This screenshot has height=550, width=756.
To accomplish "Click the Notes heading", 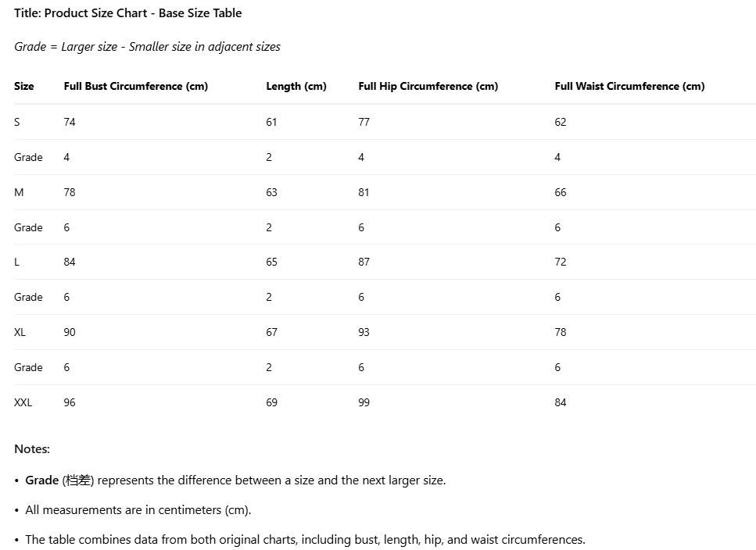I will [x=32, y=449].
